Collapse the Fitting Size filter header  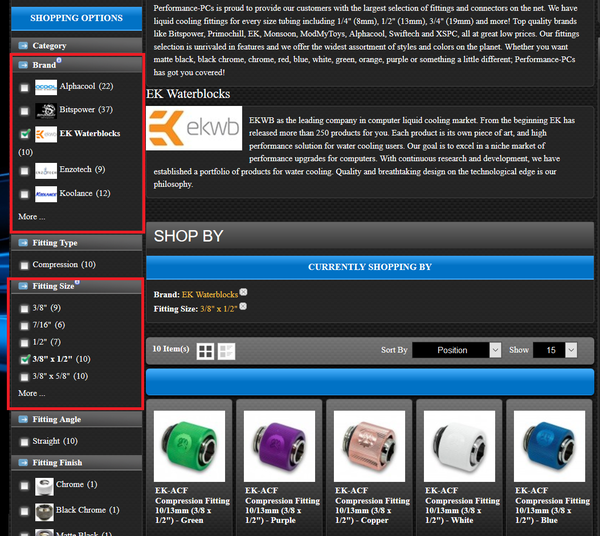coord(77,286)
